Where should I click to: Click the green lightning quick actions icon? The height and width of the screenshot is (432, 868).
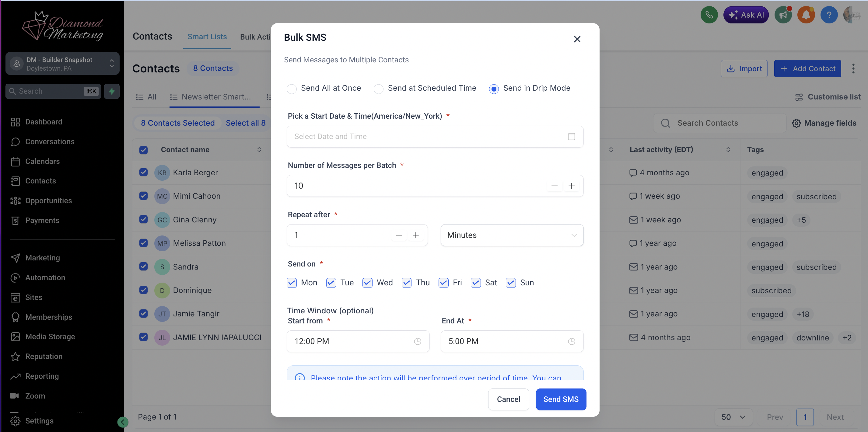point(112,91)
